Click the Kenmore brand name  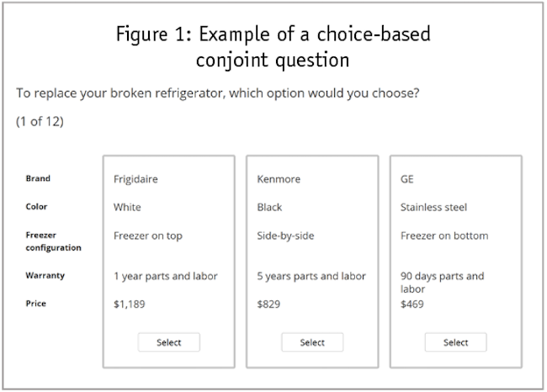click(278, 179)
